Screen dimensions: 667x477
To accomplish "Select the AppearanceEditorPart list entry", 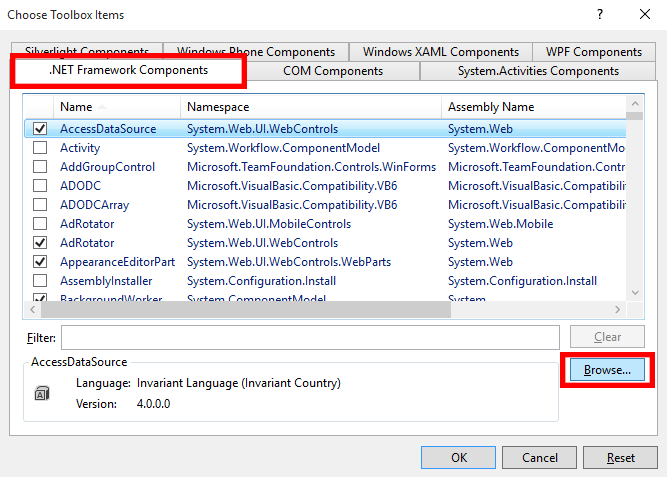I will (117, 262).
